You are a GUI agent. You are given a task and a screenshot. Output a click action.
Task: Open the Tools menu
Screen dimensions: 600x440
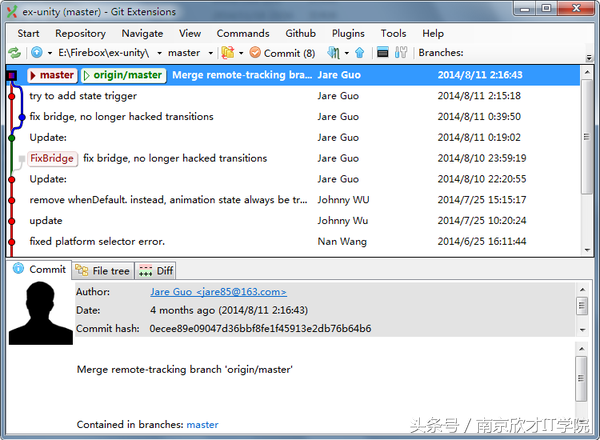click(x=393, y=34)
